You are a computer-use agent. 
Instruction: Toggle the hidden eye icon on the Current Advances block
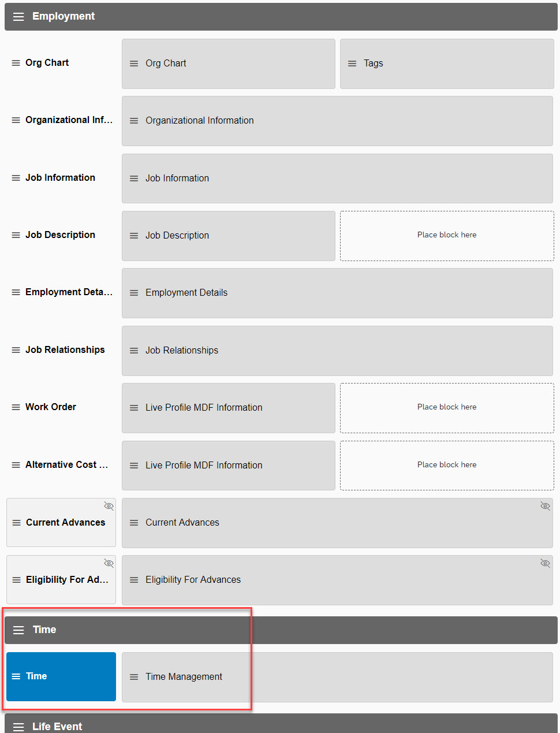[545, 506]
